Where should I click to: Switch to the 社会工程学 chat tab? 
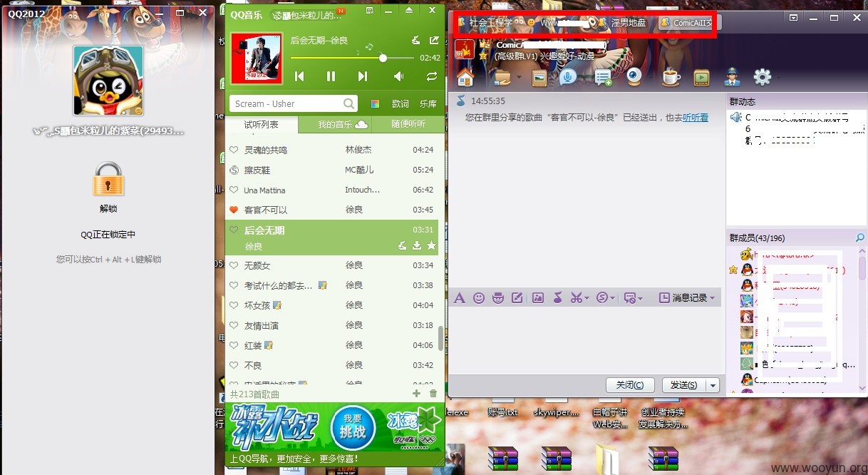(485, 23)
